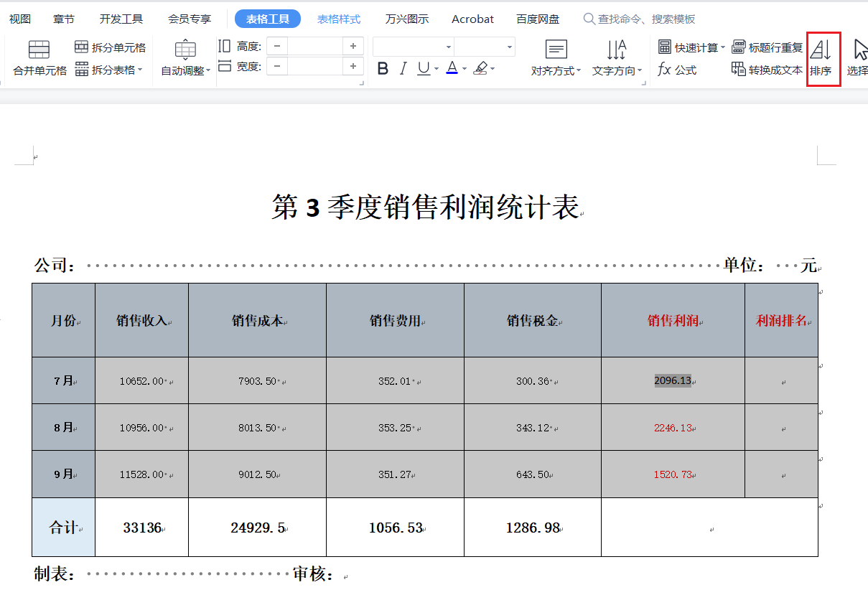Viewport: 868px width, 590px height.
Task: Switch to the 表格样式 tab
Action: click(339, 19)
